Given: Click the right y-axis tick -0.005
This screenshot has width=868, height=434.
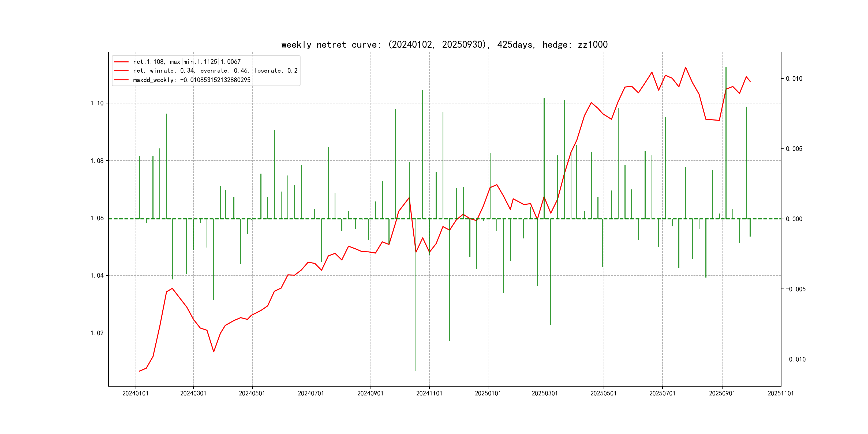Looking at the screenshot, I should coord(796,289).
